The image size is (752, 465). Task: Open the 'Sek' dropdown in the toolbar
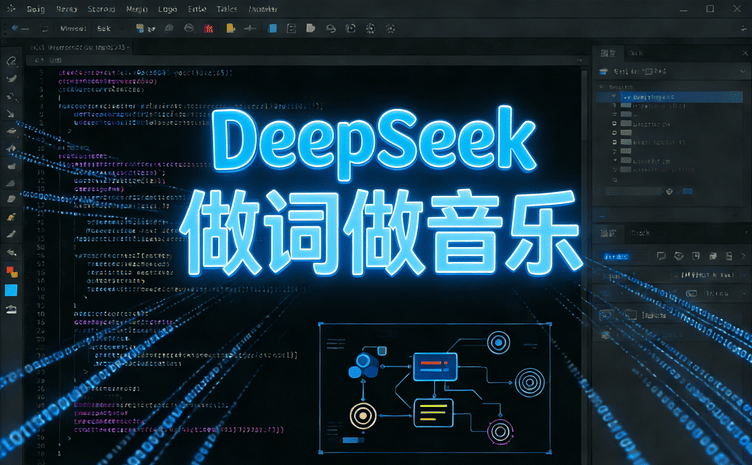tap(111, 29)
